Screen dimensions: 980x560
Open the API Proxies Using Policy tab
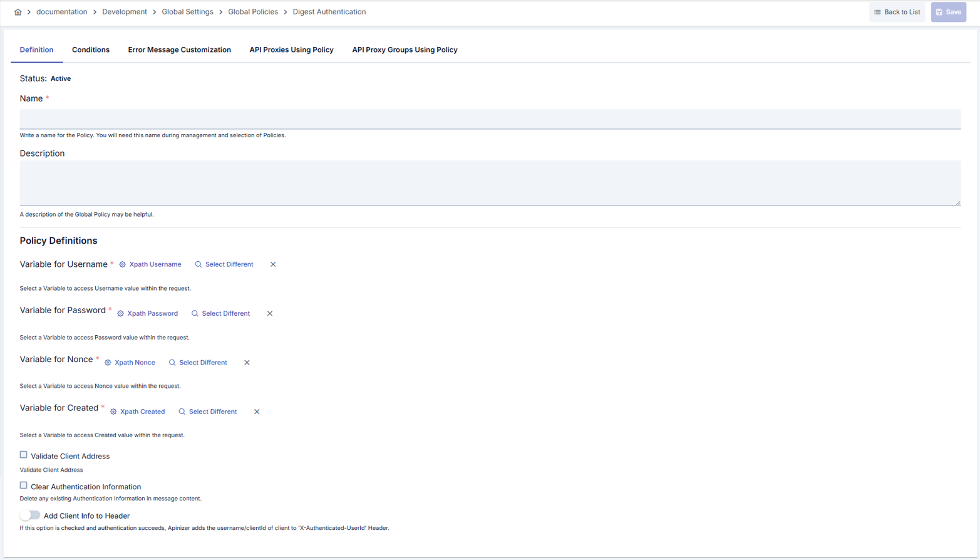[x=291, y=49]
